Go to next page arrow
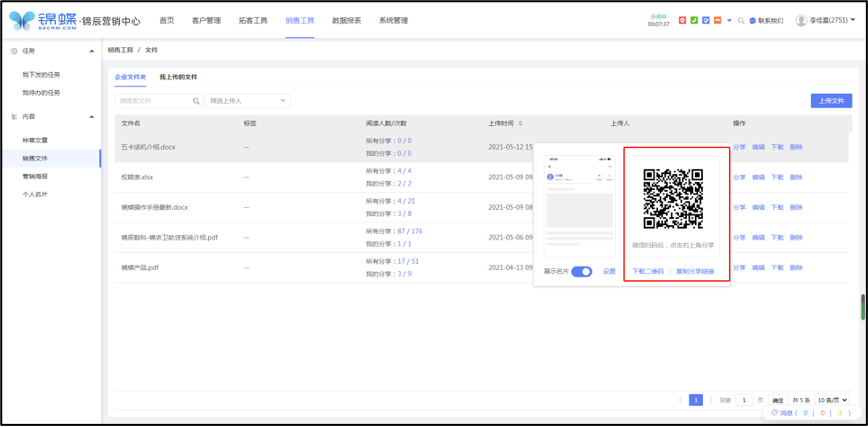 point(711,400)
